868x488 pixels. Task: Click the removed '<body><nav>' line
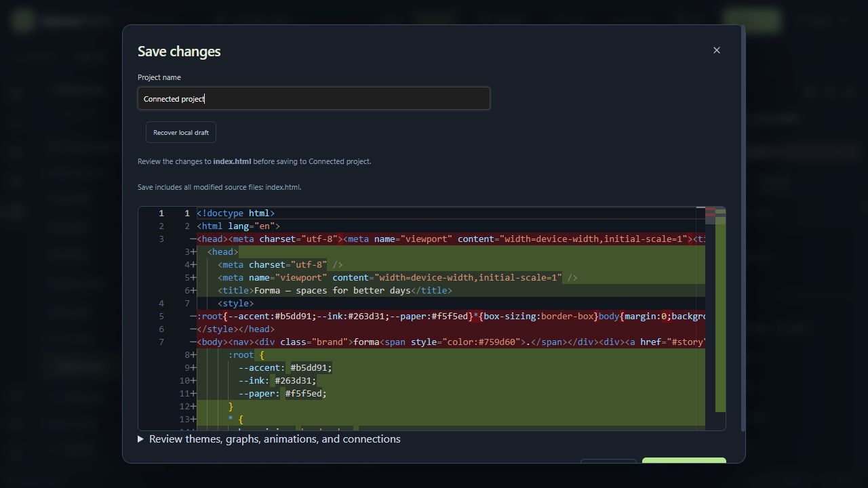(x=451, y=342)
